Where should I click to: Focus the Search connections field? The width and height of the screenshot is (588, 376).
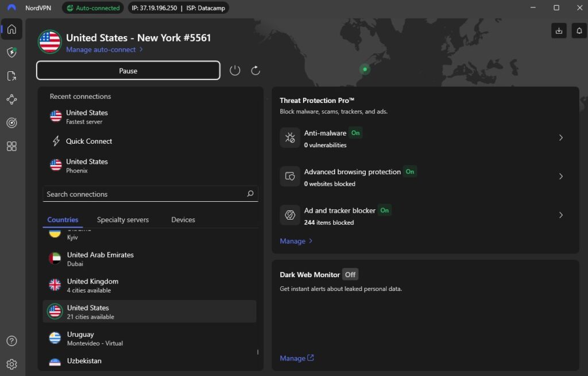pyautogui.click(x=150, y=194)
